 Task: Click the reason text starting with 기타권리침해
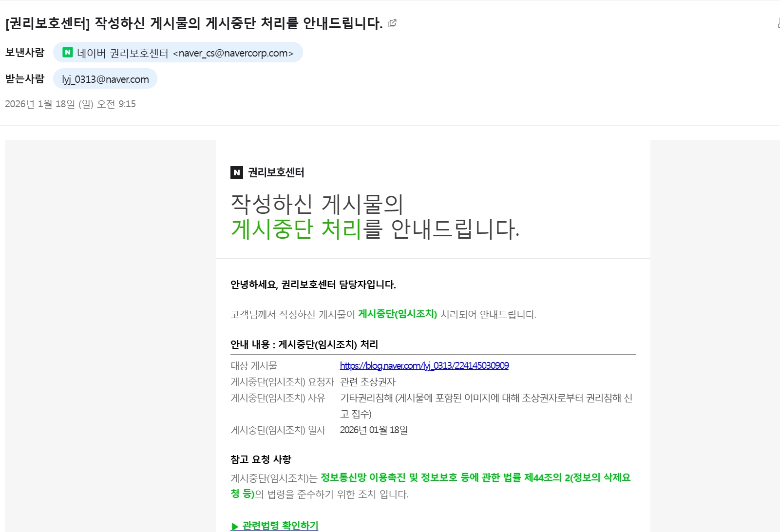tap(486, 406)
